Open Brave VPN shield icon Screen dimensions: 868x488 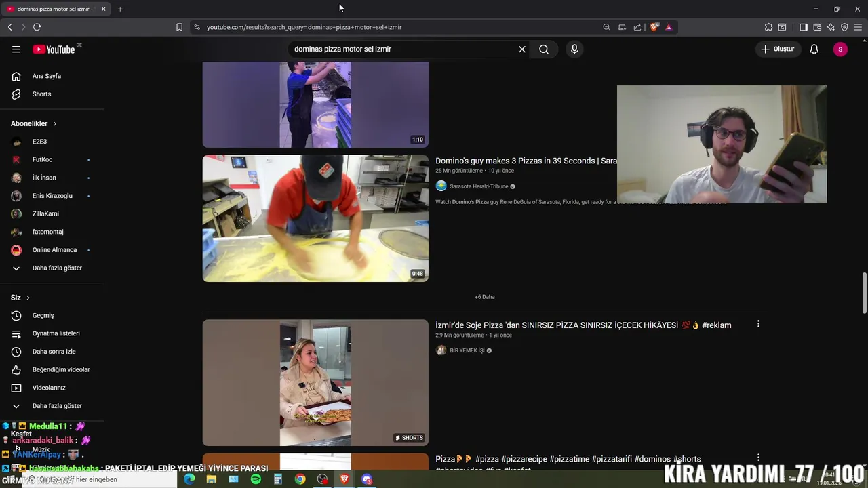pyautogui.click(x=844, y=27)
